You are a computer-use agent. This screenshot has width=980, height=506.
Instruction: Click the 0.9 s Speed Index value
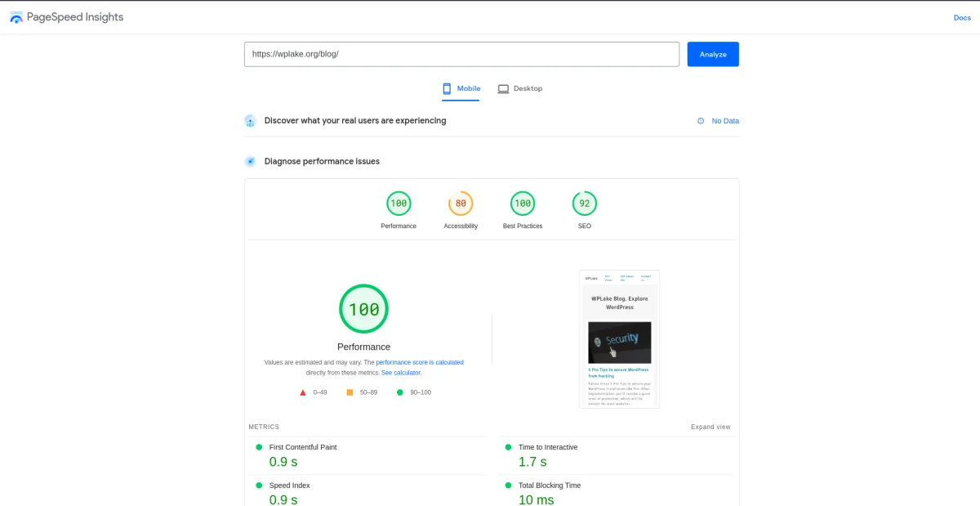283,499
